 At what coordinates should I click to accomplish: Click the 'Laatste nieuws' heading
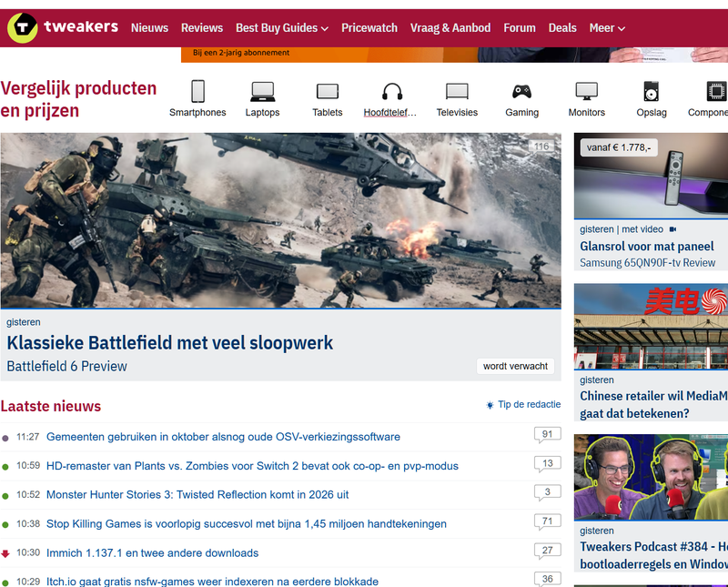(x=51, y=406)
